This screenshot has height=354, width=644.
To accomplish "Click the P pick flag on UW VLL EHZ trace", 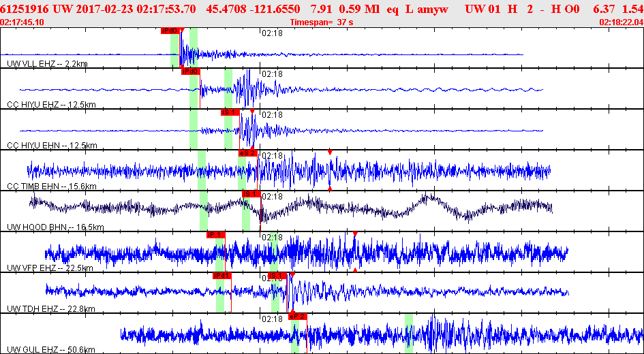I will click(170, 31).
